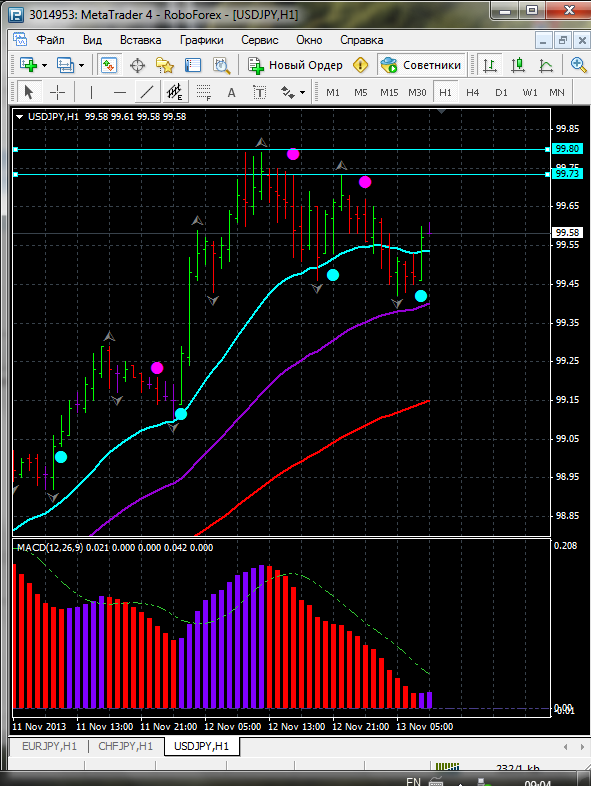Click the New Chart icon
This screenshot has width=600, height=786.
(28, 65)
